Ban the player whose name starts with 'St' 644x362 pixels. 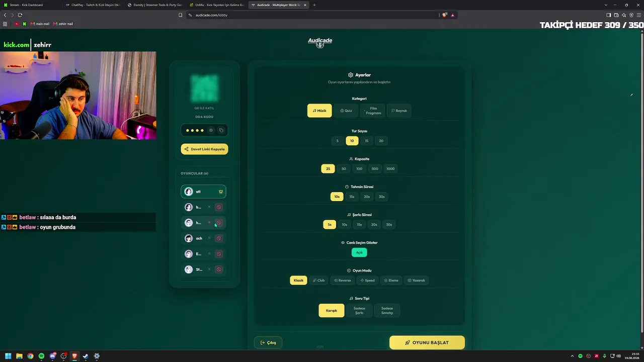219,269
